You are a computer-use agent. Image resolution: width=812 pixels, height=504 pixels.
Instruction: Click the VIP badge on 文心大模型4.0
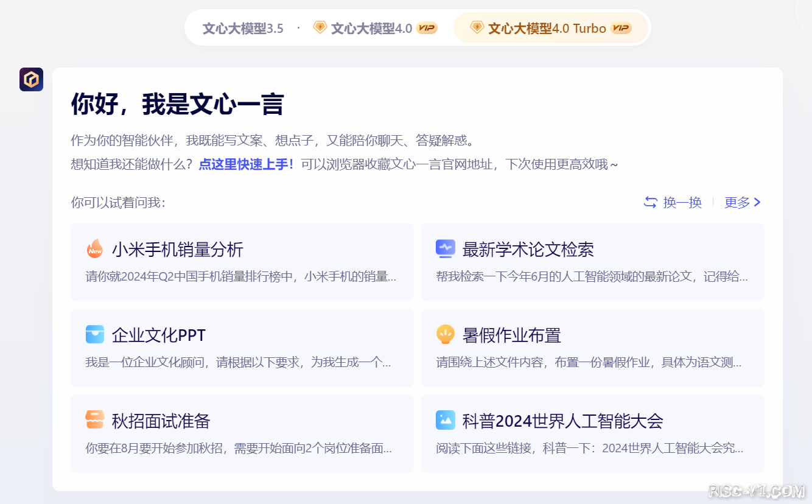pyautogui.click(x=427, y=28)
